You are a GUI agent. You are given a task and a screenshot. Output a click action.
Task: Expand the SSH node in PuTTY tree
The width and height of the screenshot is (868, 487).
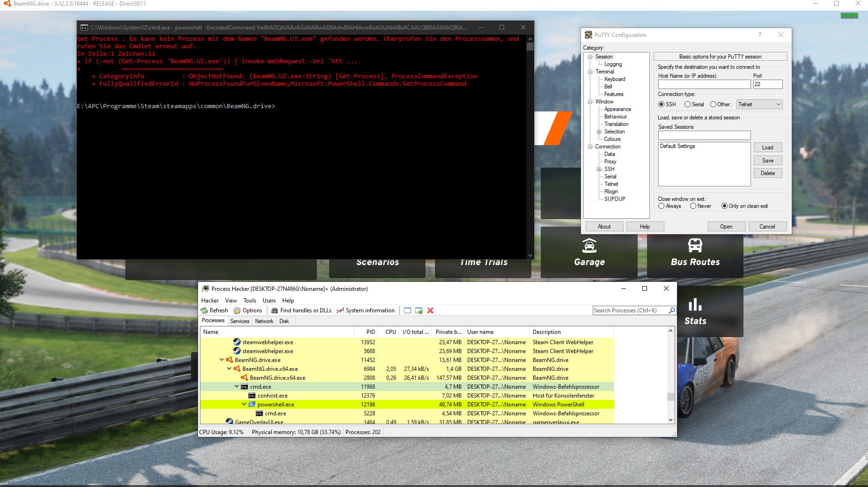tap(599, 169)
